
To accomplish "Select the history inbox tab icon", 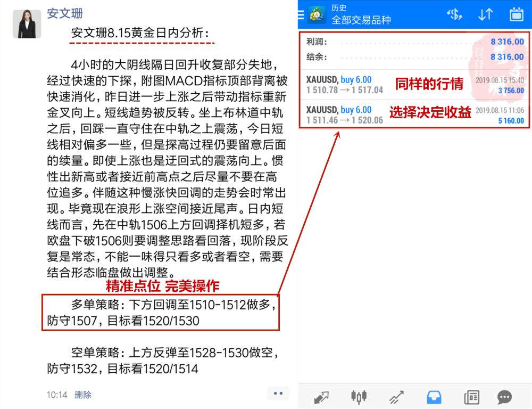I will pyautogui.click(x=434, y=397).
